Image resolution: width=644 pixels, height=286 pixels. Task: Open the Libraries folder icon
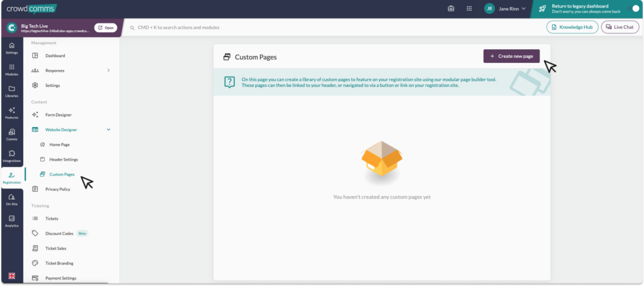tap(11, 91)
